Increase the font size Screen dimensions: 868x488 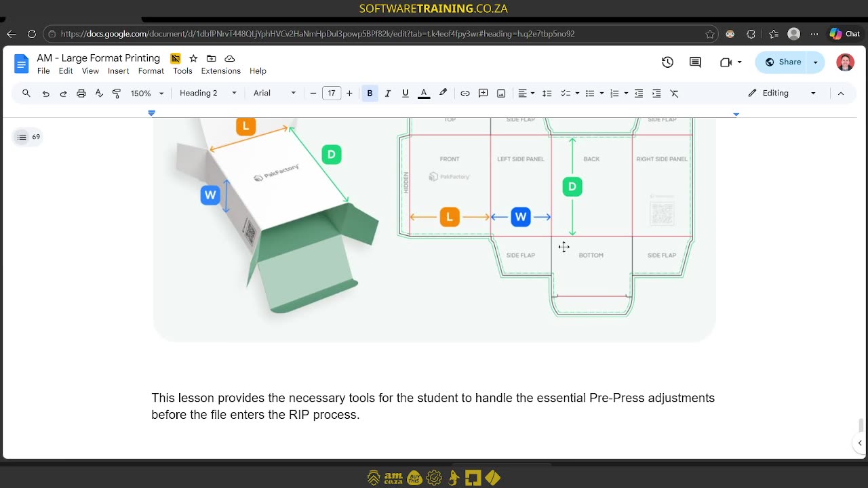click(349, 93)
